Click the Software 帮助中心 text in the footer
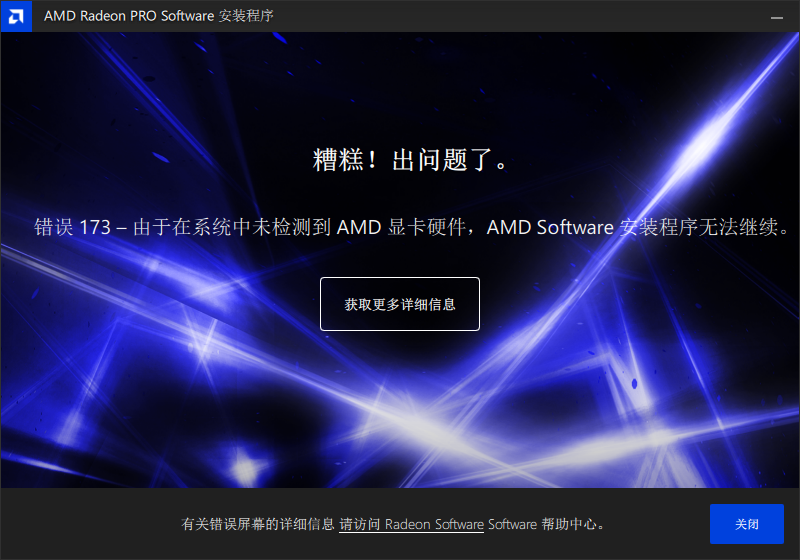 pyautogui.click(x=542, y=524)
